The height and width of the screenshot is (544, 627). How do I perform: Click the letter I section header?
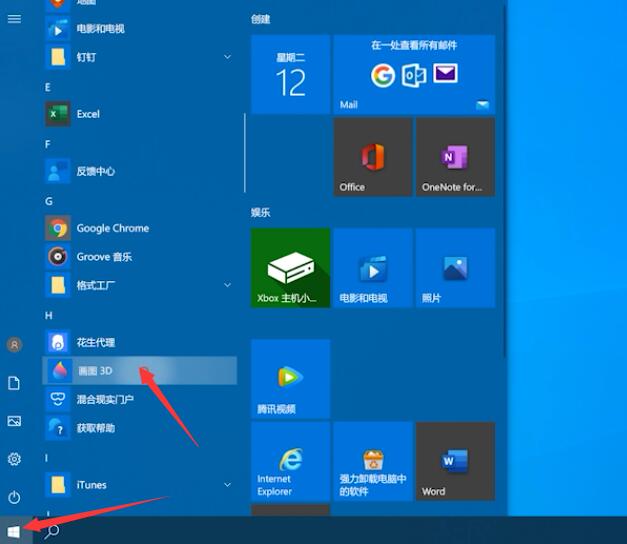click(46, 458)
